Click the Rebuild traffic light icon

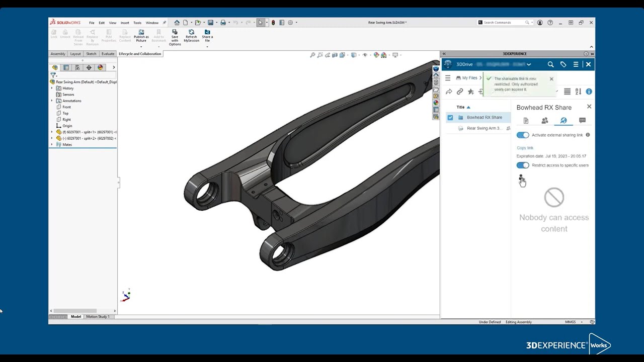(x=273, y=23)
